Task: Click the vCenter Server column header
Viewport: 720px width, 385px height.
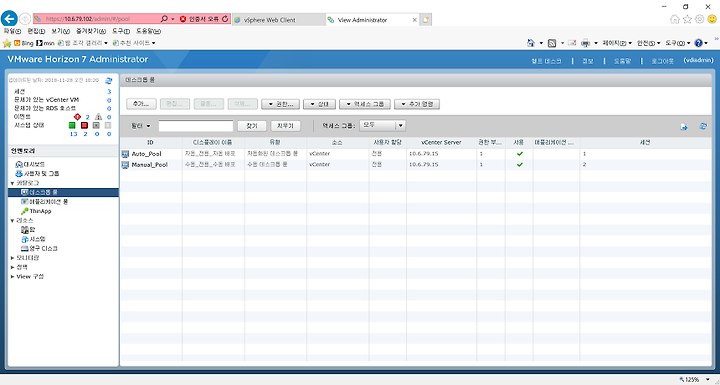Action: coord(441,143)
